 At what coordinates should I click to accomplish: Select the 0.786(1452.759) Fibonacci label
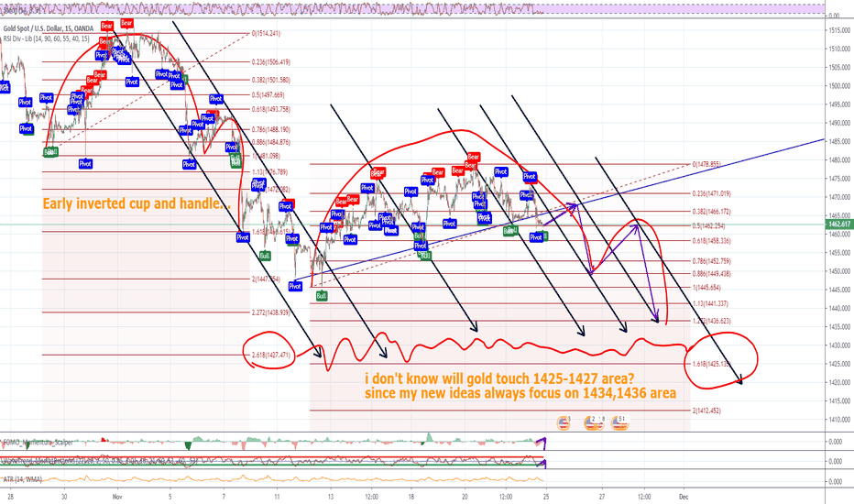tap(711, 261)
